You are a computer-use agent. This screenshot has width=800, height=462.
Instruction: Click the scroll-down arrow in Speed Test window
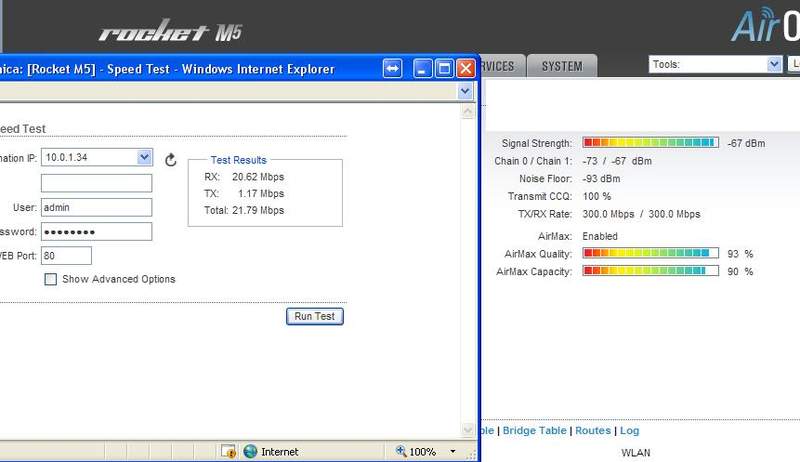click(x=468, y=430)
